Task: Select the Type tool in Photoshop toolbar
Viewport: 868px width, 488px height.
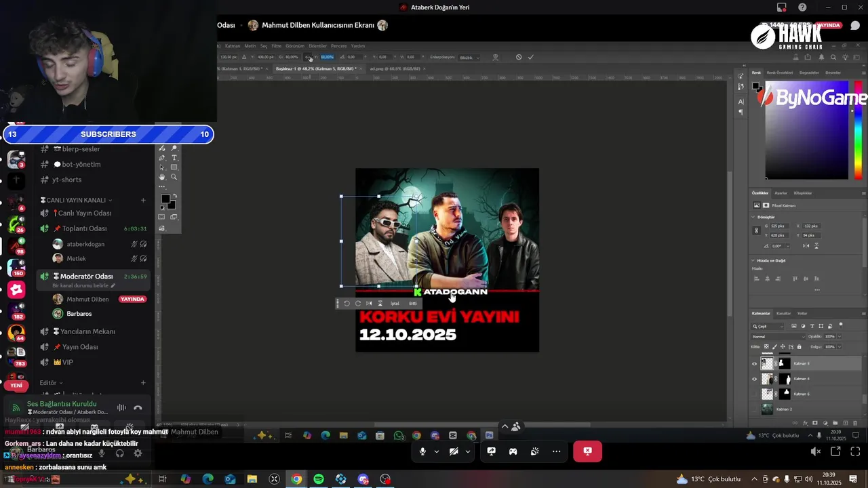Action: point(174,158)
